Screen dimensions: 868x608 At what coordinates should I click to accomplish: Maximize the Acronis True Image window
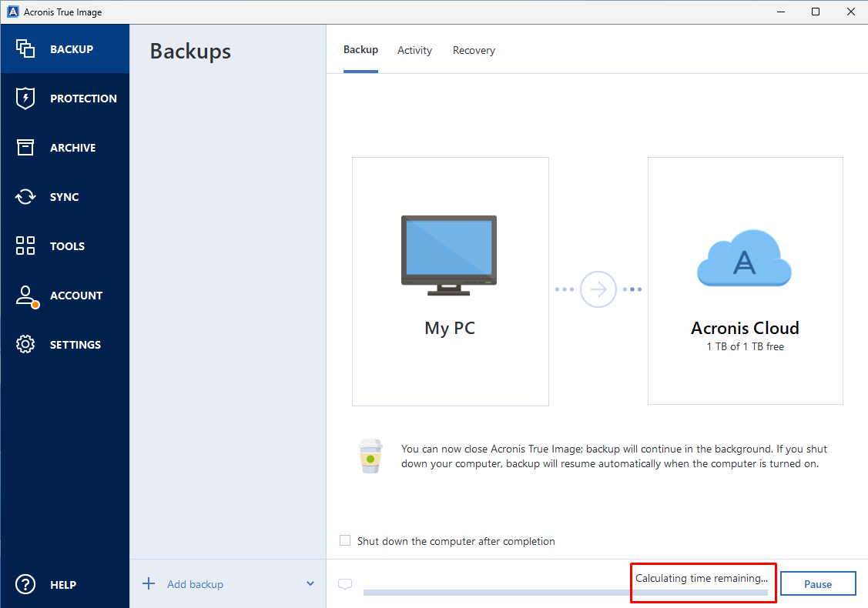pos(816,12)
